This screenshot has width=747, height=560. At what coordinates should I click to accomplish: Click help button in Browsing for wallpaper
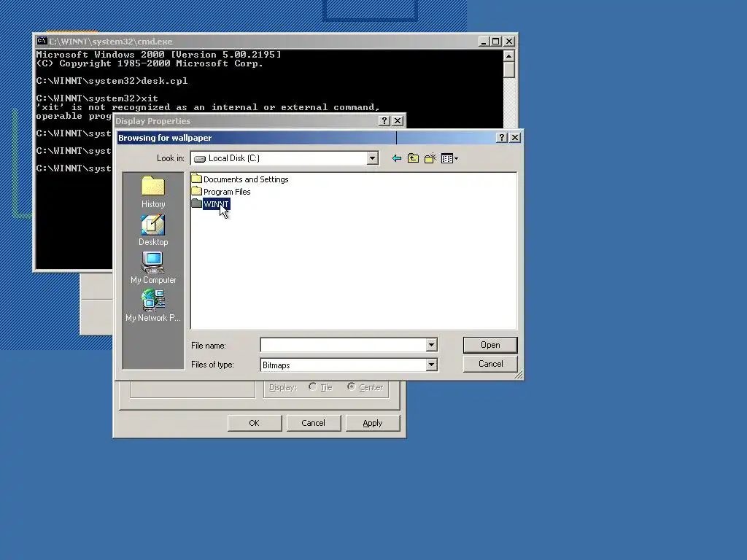point(501,138)
